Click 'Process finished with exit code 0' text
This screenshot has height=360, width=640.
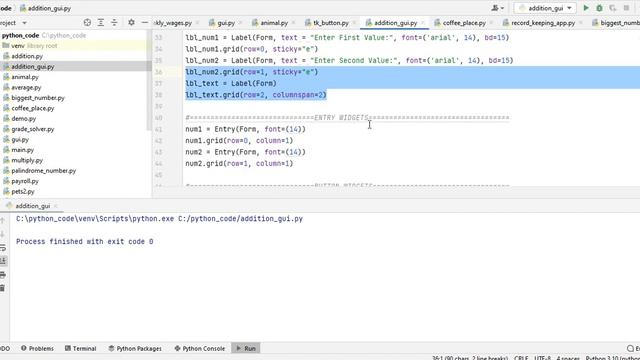tap(84, 242)
